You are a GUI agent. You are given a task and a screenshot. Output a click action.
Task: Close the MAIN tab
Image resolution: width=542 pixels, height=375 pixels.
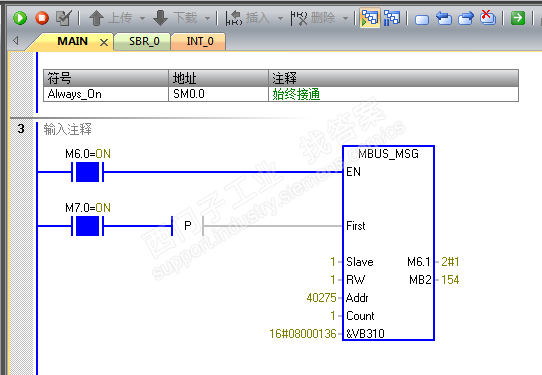(x=104, y=43)
